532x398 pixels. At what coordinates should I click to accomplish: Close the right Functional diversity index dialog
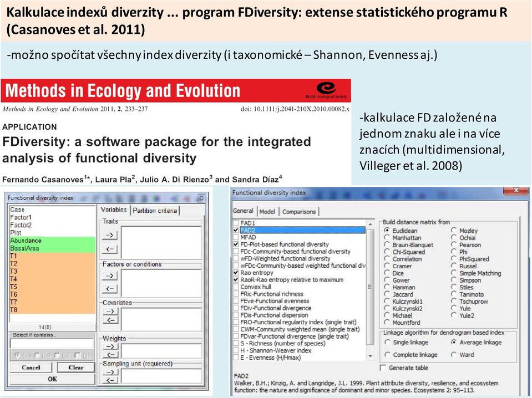516,190
